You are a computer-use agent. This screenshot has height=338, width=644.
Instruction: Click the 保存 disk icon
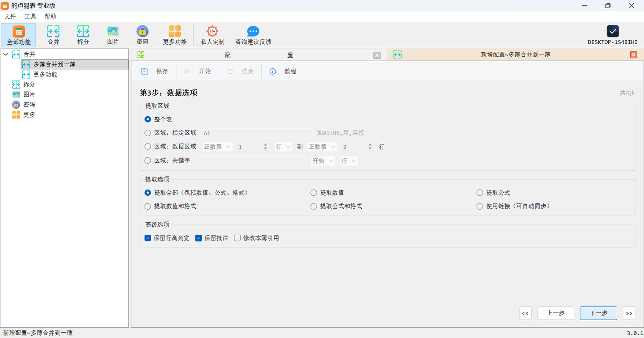(144, 72)
